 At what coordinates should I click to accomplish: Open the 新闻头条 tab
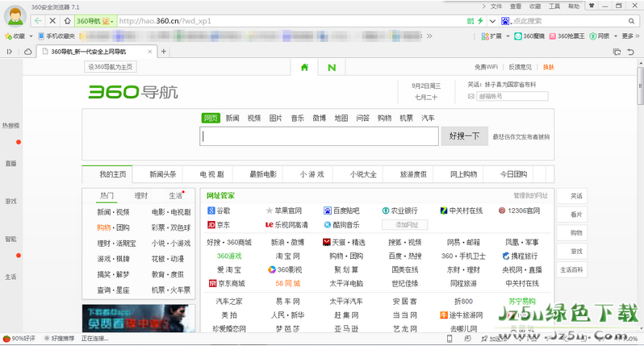click(x=163, y=174)
